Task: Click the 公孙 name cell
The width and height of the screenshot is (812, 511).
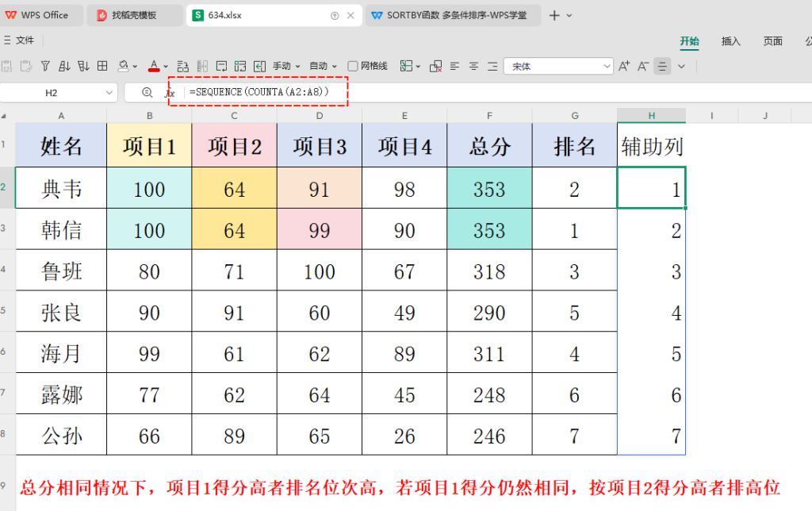Action: pyautogui.click(x=61, y=434)
